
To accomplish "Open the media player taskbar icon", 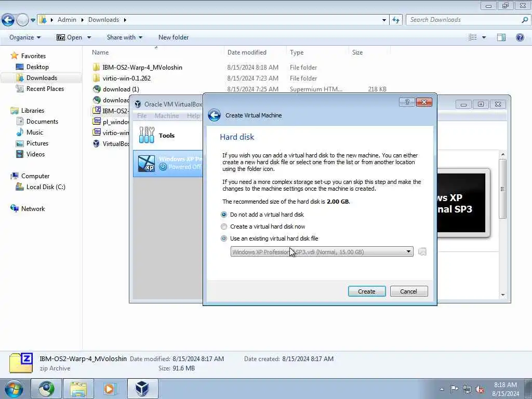I will point(110,389).
